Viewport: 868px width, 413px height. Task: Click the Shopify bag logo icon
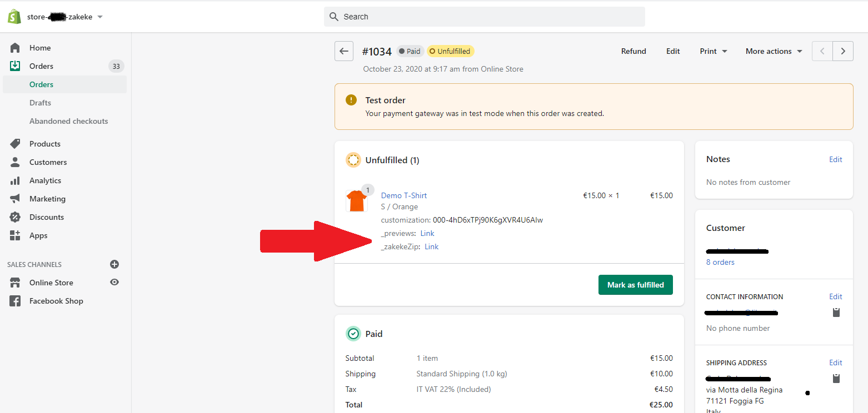point(14,17)
